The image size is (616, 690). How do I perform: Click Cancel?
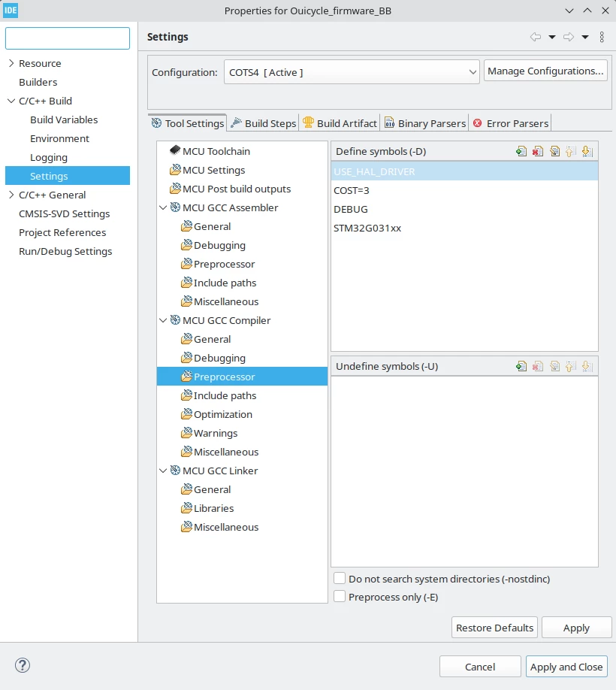coord(480,667)
